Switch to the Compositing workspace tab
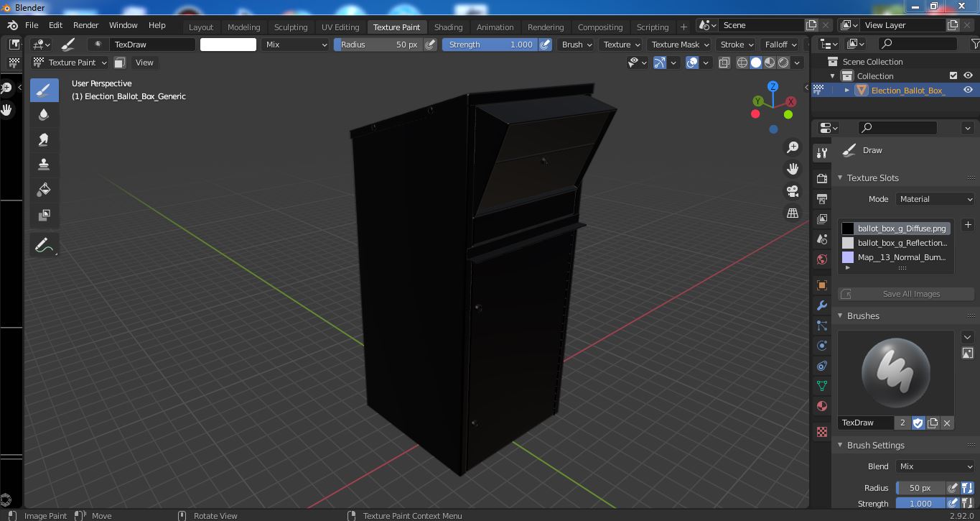The width and height of the screenshot is (980, 521). coord(600,27)
